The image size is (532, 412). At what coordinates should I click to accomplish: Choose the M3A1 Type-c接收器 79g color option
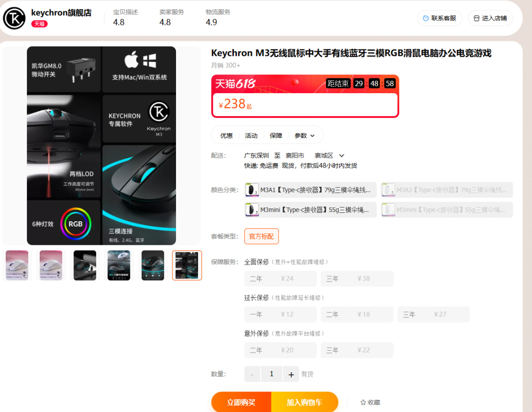(x=310, y=190)
